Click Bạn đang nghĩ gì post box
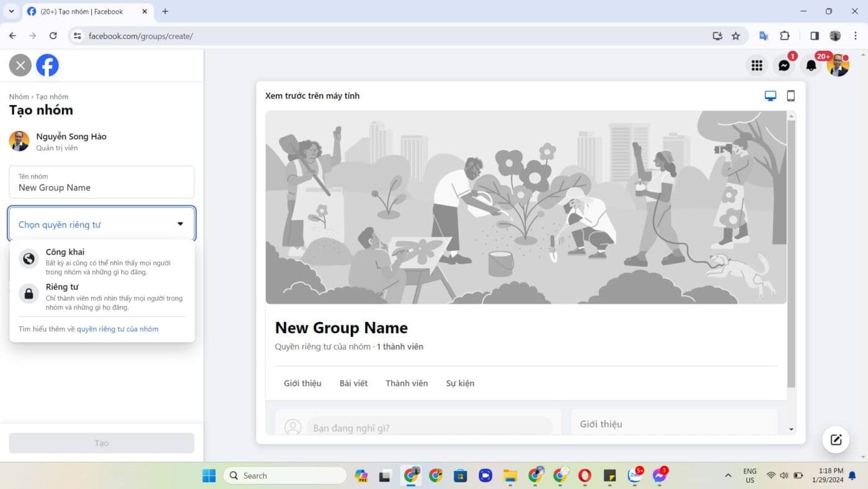Image resolution: width=868 pixels, height=489 pixels. point(429,427)
